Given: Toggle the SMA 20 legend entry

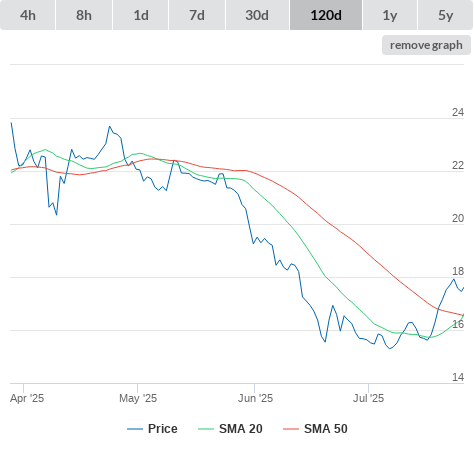Looking at the screenshot, I should pos(230,429).
